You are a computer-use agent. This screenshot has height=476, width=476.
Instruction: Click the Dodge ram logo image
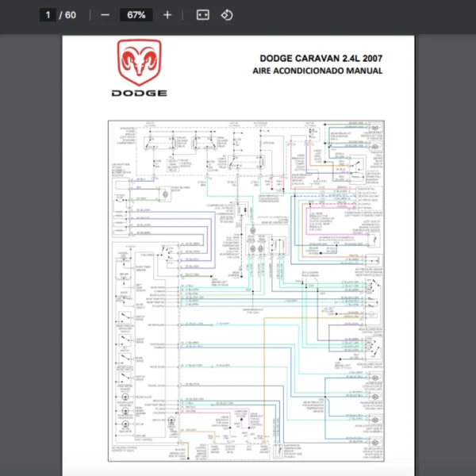click(x=140, y=63)
